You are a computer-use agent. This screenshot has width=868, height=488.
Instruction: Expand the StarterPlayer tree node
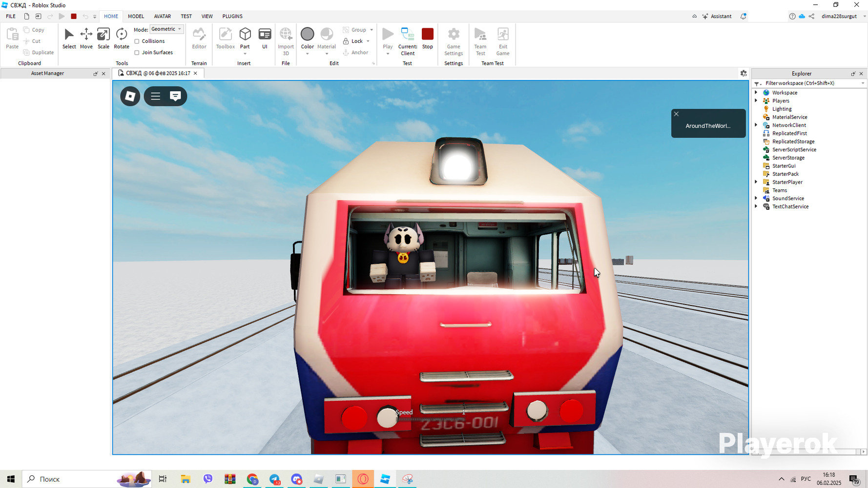[756, 182]
